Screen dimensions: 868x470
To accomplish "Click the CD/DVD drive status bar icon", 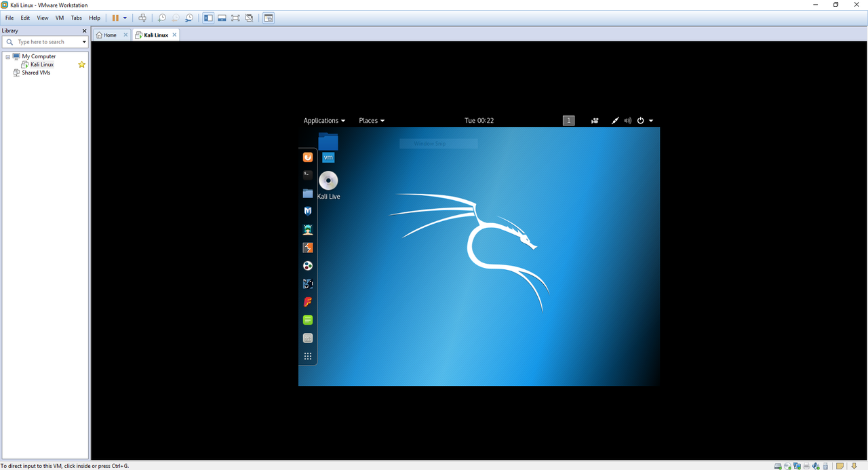I will point(787,466).
